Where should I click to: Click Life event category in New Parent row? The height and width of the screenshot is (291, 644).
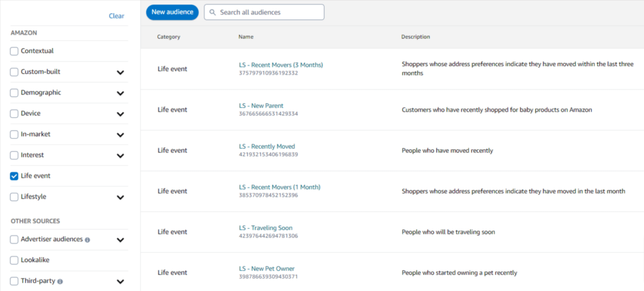tap(172, 110)
